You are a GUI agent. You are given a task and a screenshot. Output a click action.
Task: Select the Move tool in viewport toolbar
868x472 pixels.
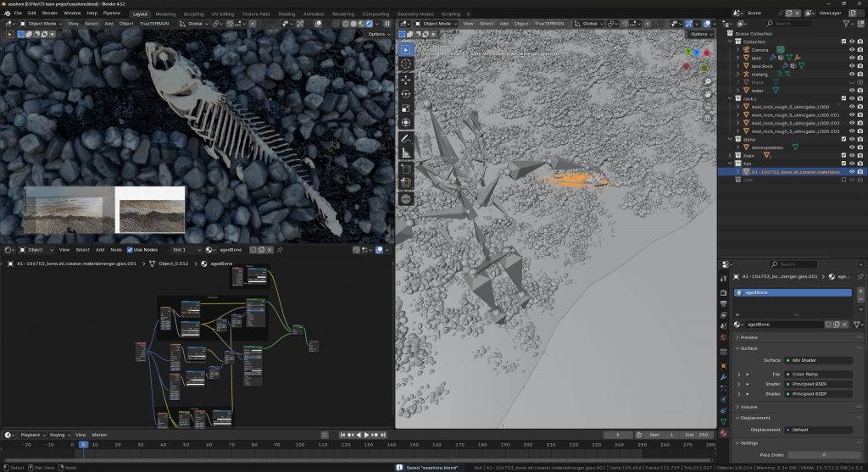pos(405,79)
